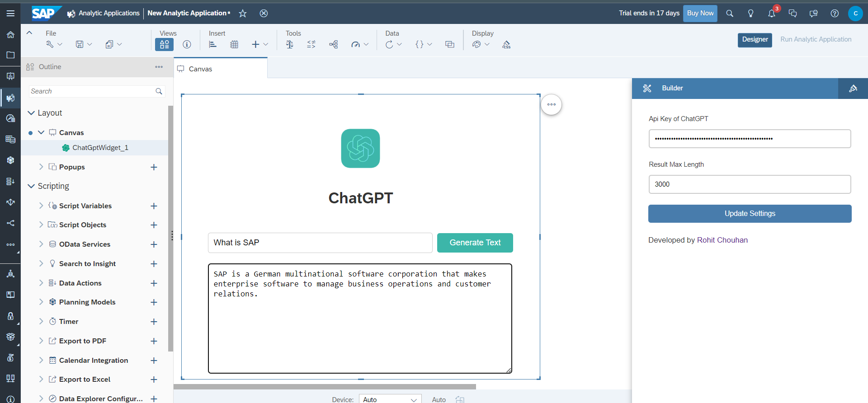Switch to the Canvas tab
Image resolution: width=868 pixels, height=403 pixels.
point(221,69)
